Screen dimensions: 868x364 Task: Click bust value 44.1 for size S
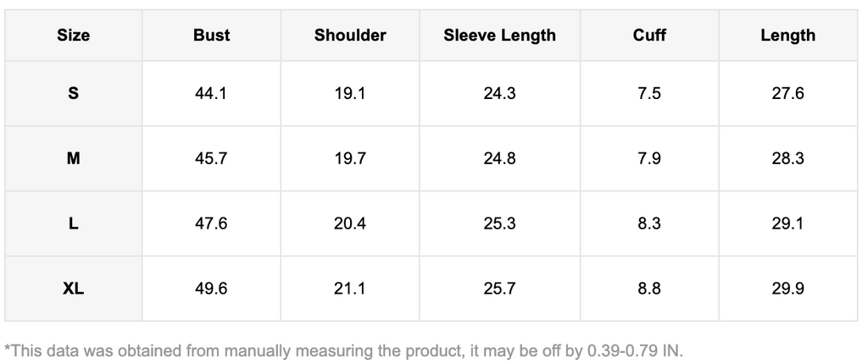point(211,94)
